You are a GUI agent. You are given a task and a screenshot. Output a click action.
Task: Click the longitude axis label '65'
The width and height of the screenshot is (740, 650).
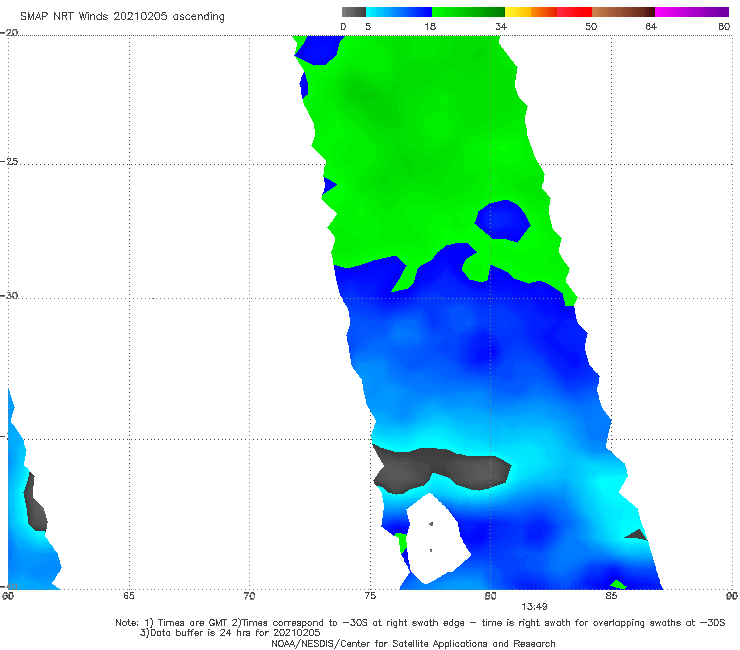pos(129,596)
